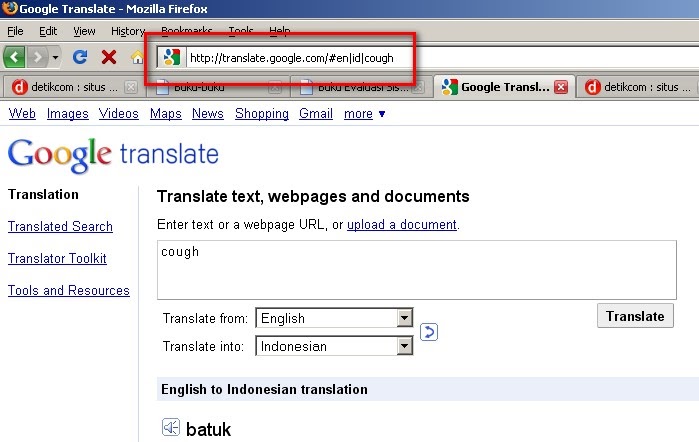Open the Translate from English dropdown

point(334,318)
